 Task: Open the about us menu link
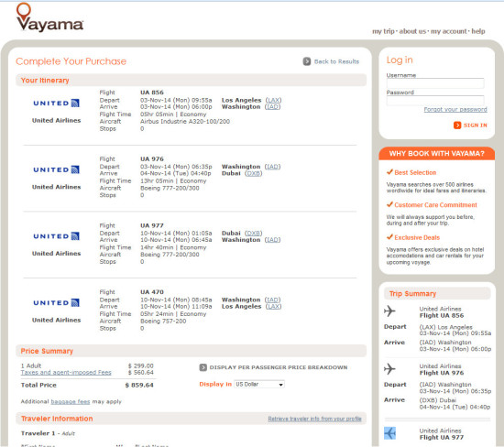point(412,31)
